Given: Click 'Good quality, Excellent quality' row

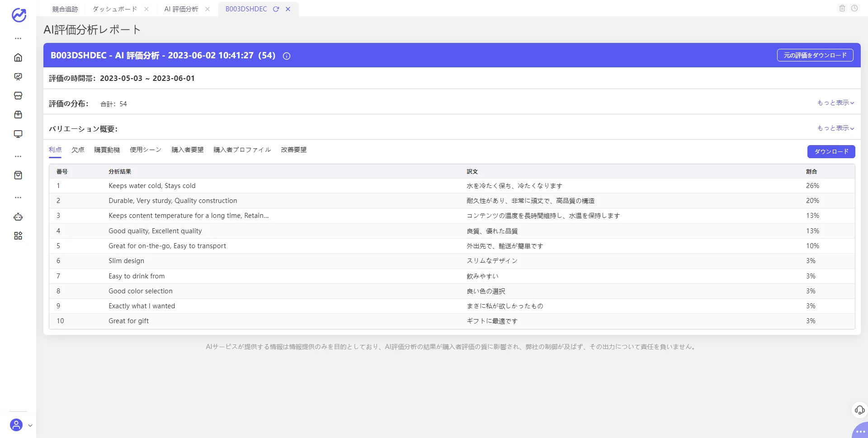Looking at the screenshot, I should click(452, 231).
